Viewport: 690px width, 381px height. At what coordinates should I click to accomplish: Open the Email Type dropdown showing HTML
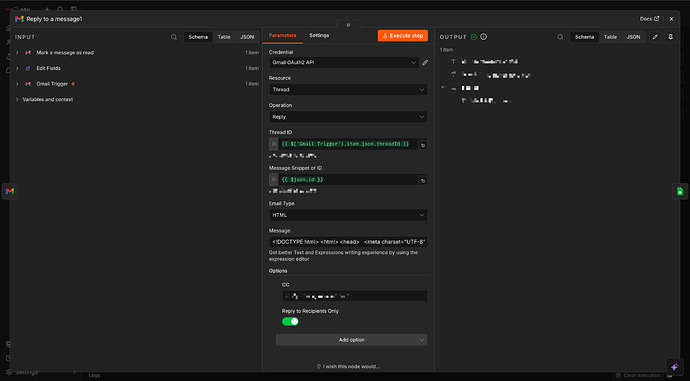tap(348, 215)
